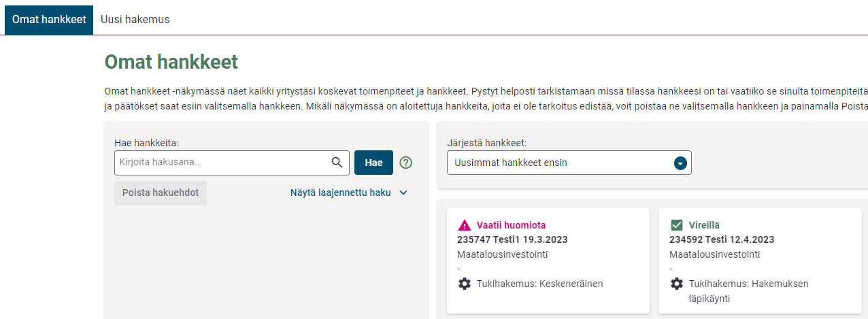The image size is (868, 319).
Task: Click the Poista hakuehdot button
Action: pyautogui.click(x=161, y=192)
